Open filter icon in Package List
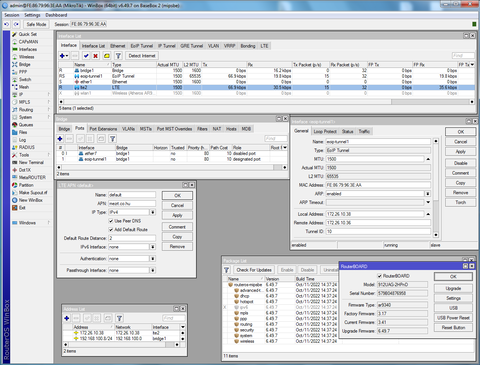Viewport: 480px width, 365px height. coord(227,270)
